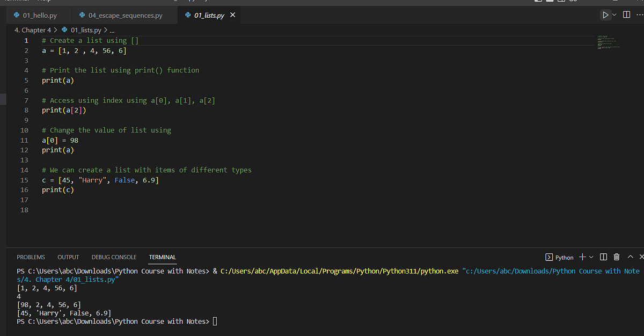The image size is (644, 336).
Task: Open the Run dropdown arrow
Action: click(614, 14)
